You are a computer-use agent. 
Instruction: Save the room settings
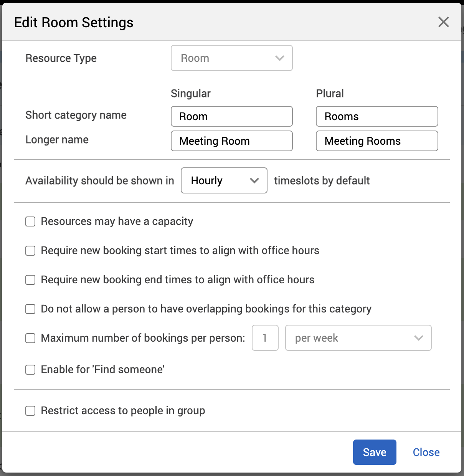pos(374,452)
